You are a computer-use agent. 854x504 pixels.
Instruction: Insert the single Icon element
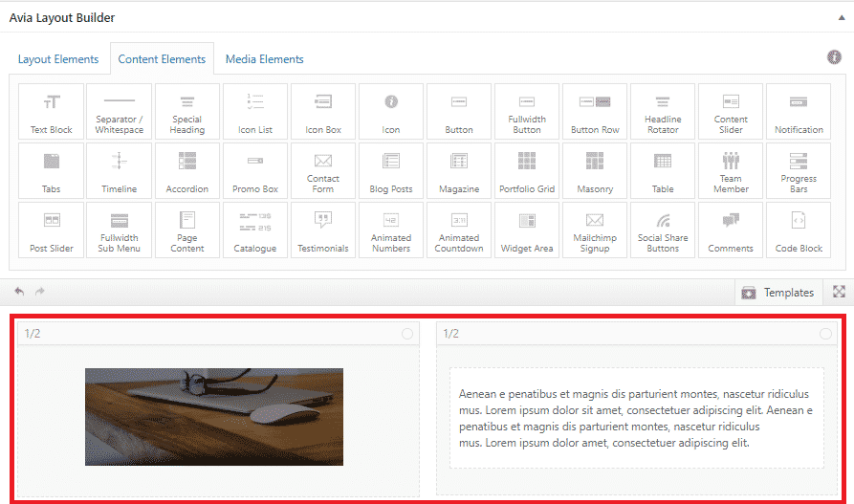click(391, 112)
